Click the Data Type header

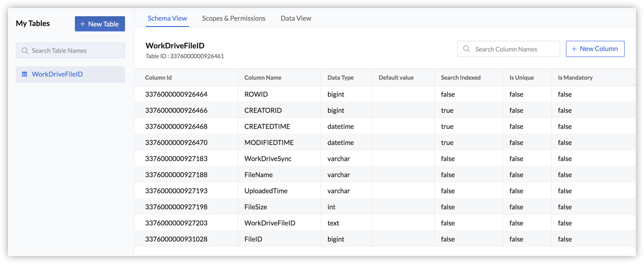(x=340, y=77)
